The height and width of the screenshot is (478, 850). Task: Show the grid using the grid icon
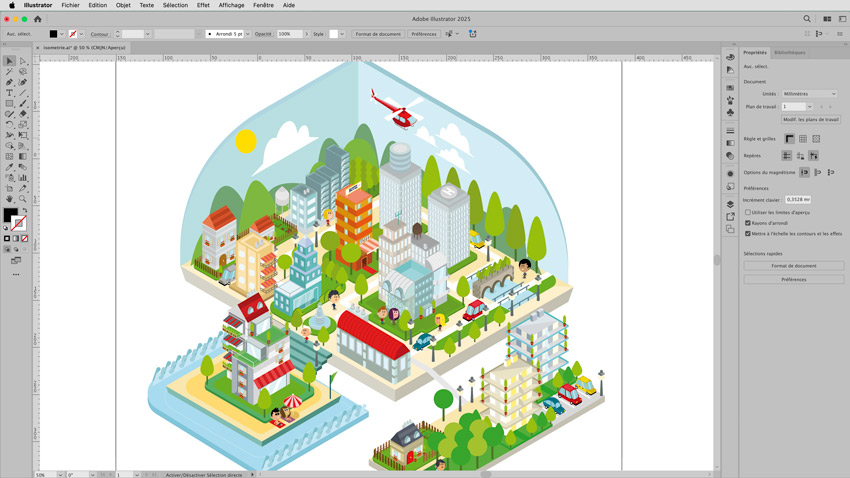(802, 139)
